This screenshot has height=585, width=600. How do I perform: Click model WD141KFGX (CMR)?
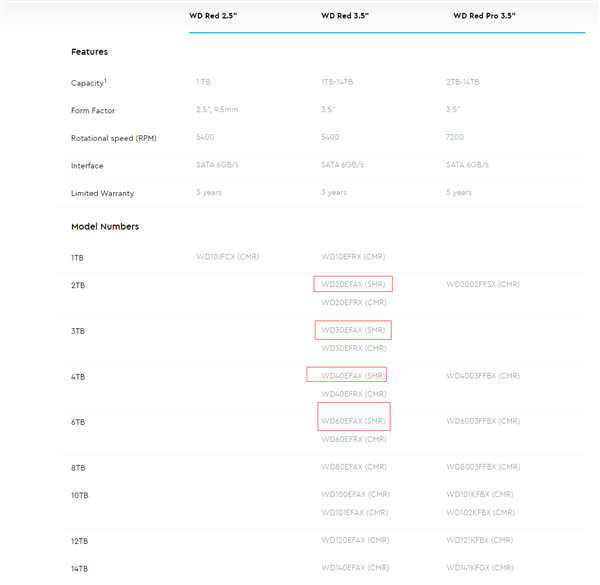[x=480, y=568]
